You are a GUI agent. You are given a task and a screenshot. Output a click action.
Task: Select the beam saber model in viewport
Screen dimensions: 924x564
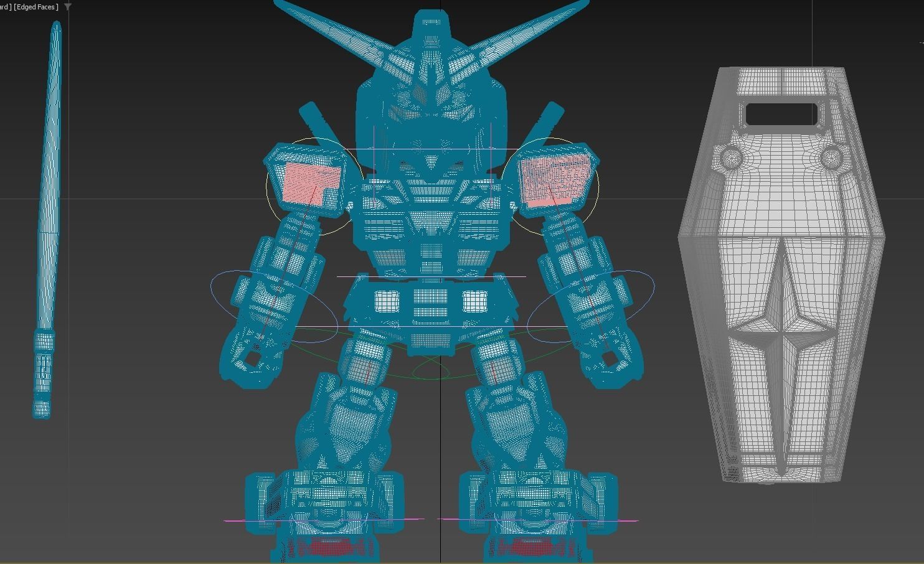click(47, 220)
